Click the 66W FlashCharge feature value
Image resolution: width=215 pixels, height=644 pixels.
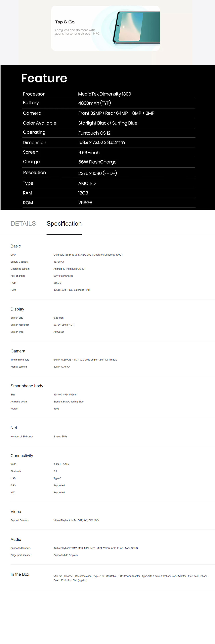97,162
